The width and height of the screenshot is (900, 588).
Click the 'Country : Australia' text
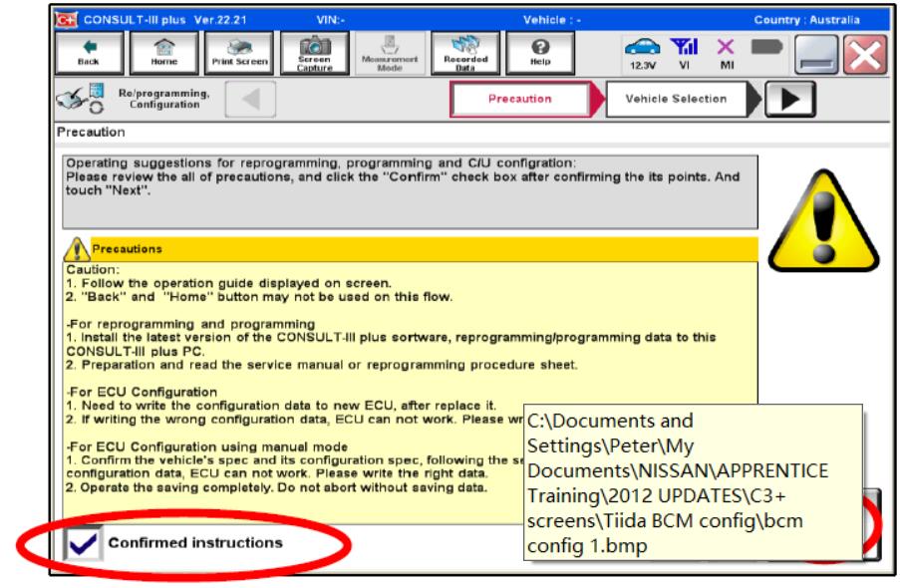click(x=806, y=20)
